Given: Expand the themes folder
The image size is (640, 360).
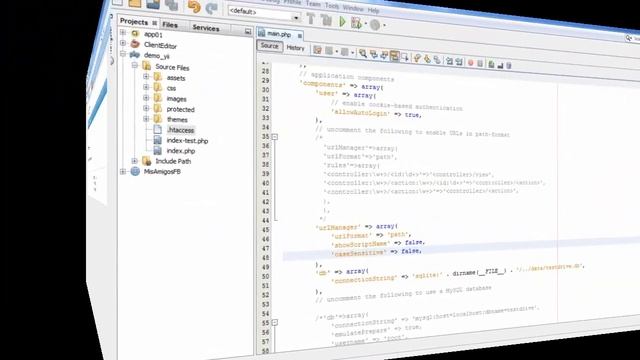Looking at the screenshot, I should (146, 119).
